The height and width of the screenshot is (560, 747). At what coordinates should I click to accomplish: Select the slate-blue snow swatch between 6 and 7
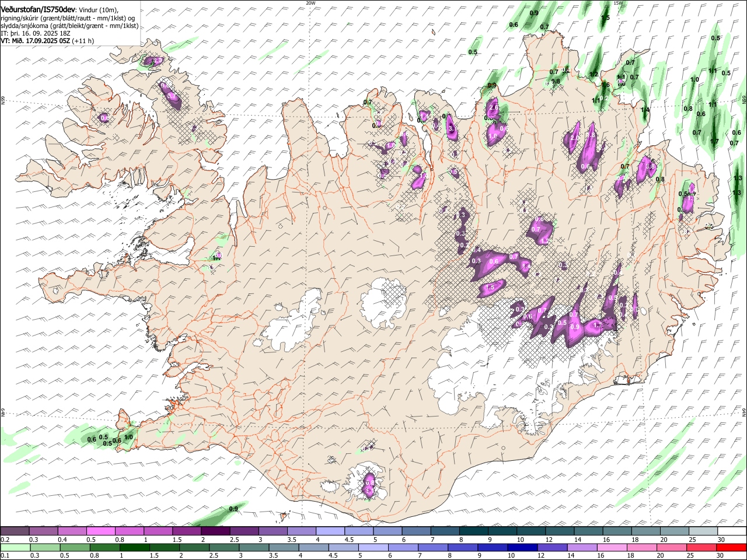point(416,531)
